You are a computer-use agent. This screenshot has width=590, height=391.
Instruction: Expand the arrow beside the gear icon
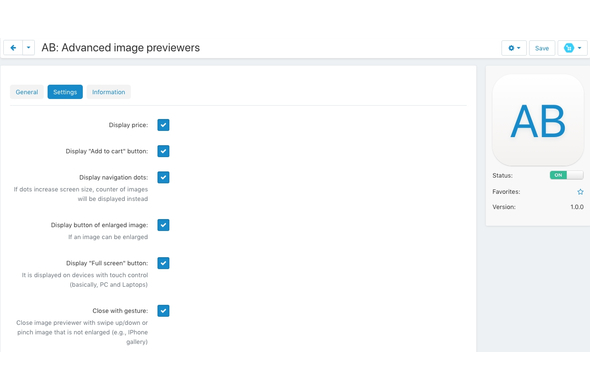[x=519, y=48]
